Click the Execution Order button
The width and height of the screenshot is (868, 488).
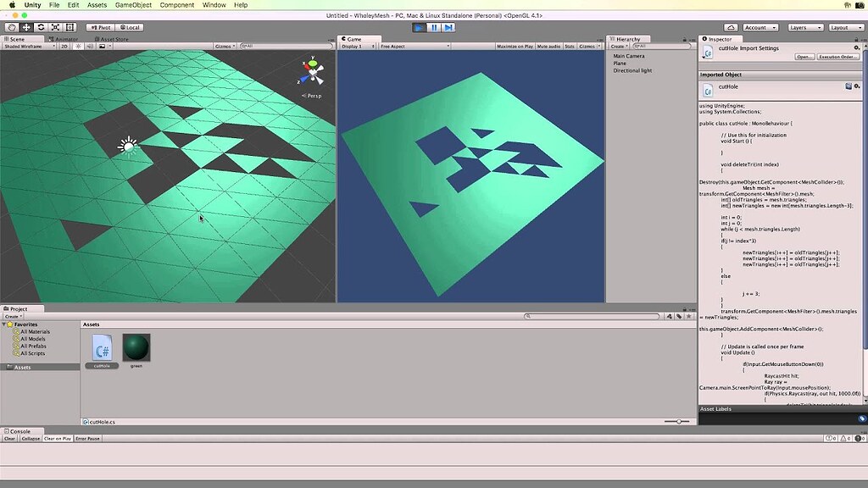point(837,56)
